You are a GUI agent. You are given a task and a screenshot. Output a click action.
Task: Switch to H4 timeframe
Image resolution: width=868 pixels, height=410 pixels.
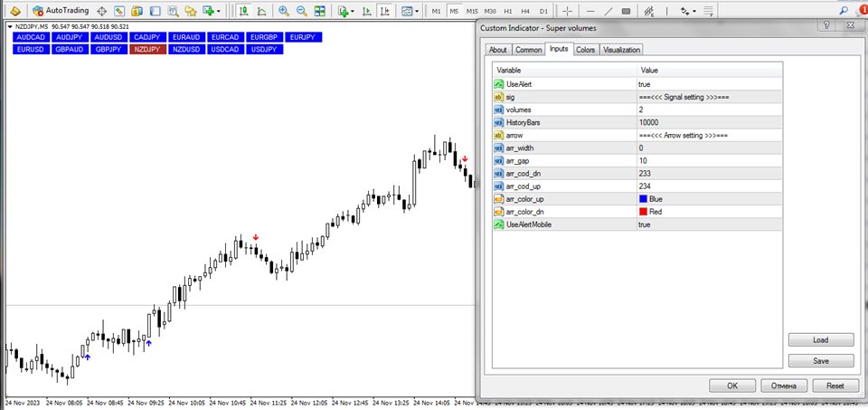[x=526, y=11]
